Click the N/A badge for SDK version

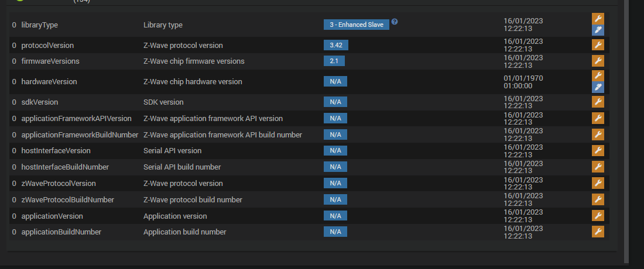point(335,102)
